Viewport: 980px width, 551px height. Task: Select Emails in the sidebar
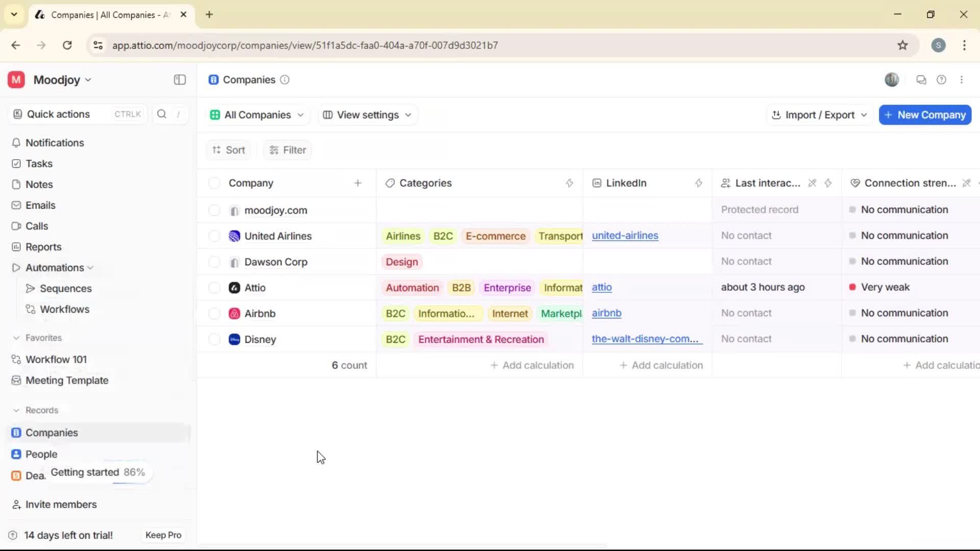40,205
